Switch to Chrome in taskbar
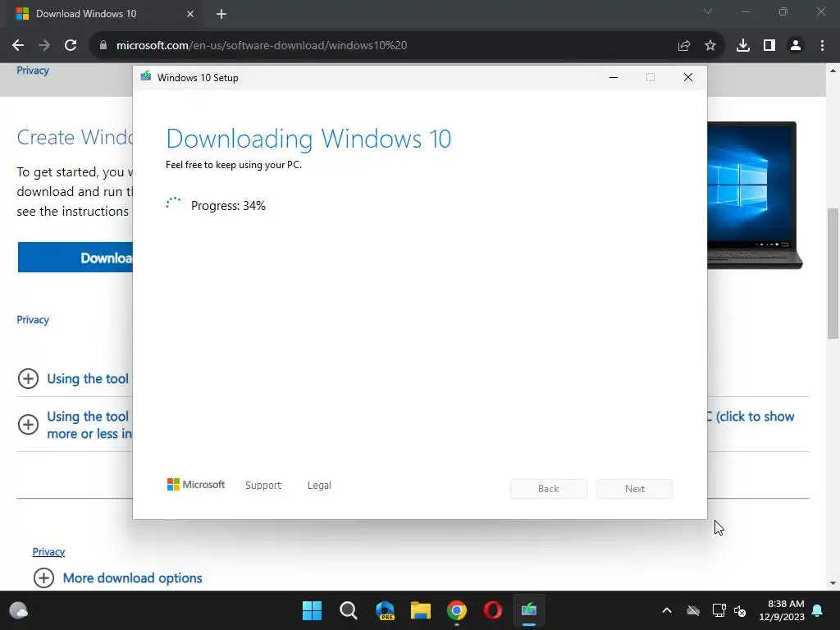The image size is (840, 630). 457,610
